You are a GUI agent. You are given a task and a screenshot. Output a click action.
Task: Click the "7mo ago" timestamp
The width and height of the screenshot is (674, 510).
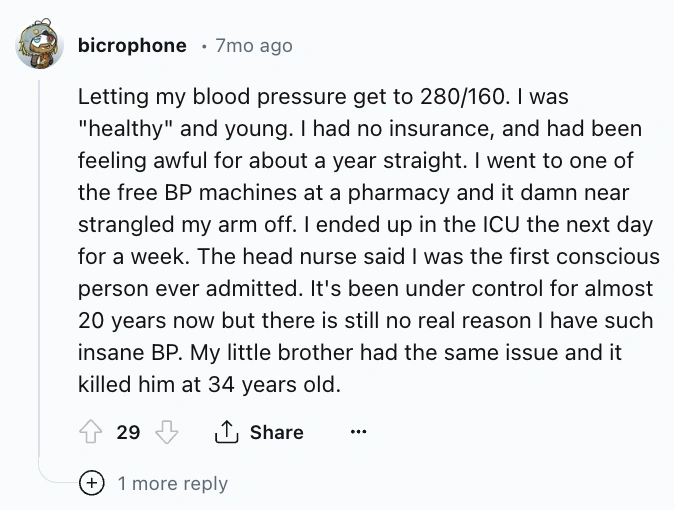254,45
